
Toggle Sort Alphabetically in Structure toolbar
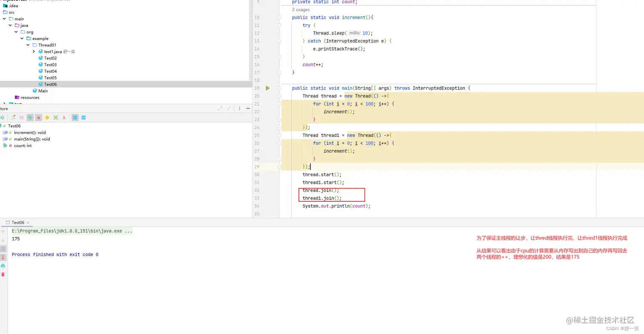point(3,117)
